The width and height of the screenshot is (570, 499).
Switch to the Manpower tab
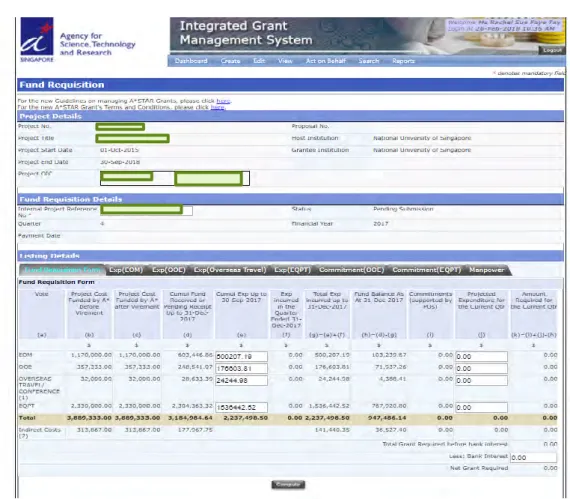pyautogui.click(x=486, y=270)
